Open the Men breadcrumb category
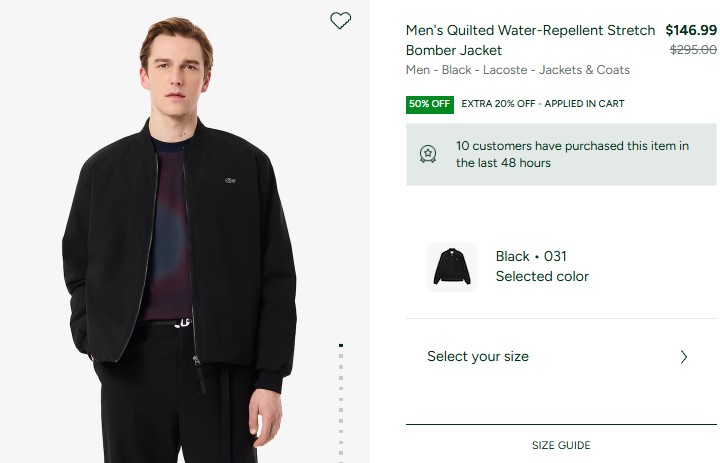The width and height of the screenshot is (720, 463). pos(418,70)
